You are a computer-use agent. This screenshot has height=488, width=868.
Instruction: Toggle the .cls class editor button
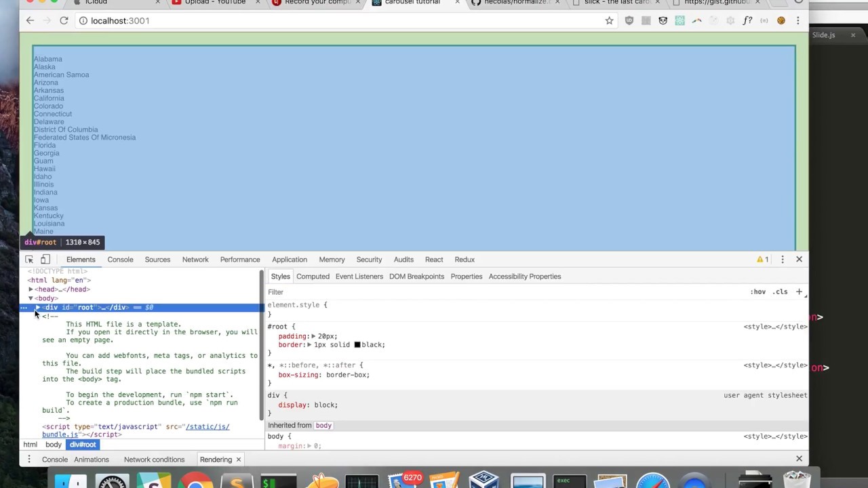coord(781,292)
